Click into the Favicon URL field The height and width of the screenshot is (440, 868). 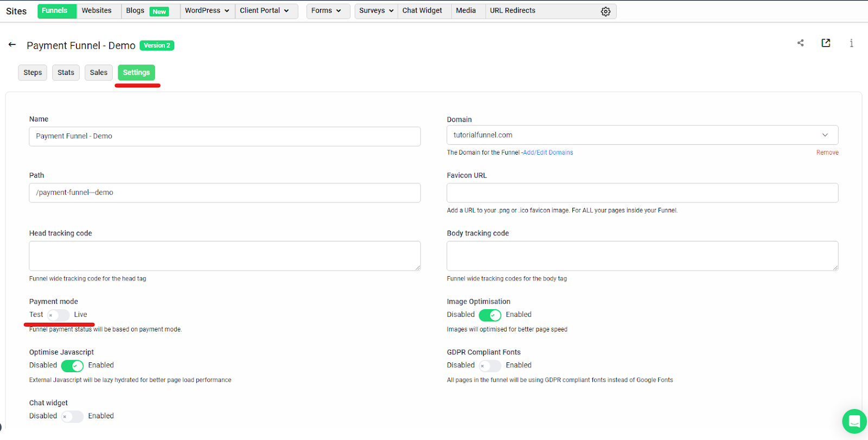[x=642, y=193]
